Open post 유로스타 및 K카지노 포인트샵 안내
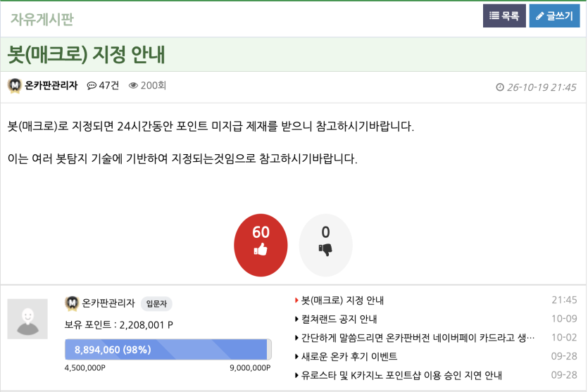The height and width of the screenshot is (392, 588). coord(401,375)
